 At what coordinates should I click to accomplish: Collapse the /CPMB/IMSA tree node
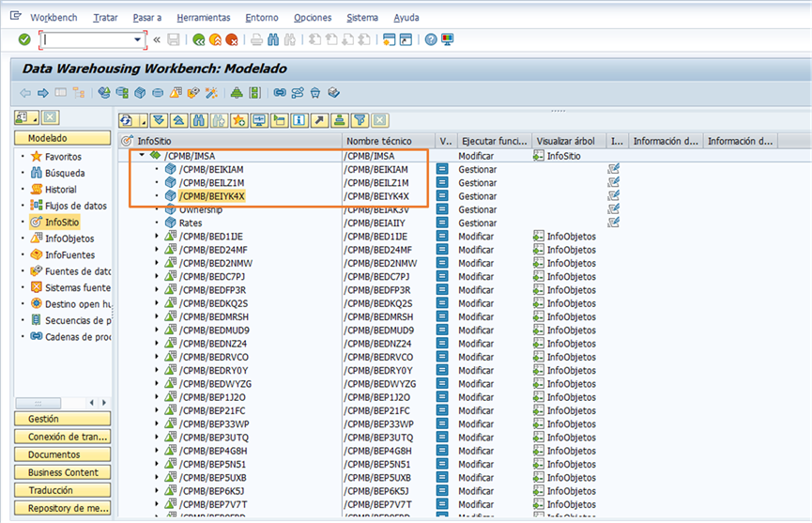pos(142,155)
